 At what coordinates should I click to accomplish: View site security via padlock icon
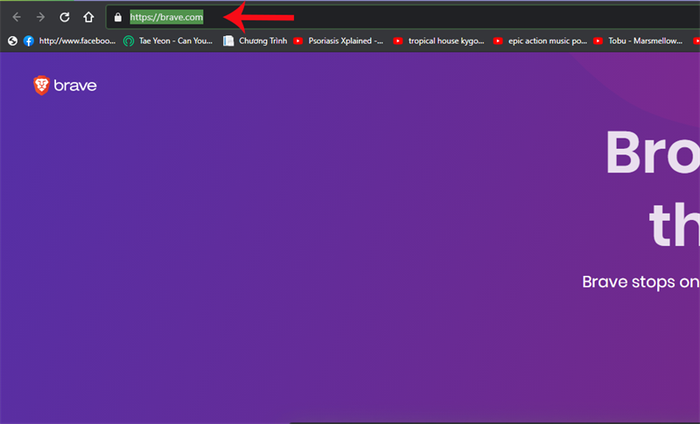(118, 17)
